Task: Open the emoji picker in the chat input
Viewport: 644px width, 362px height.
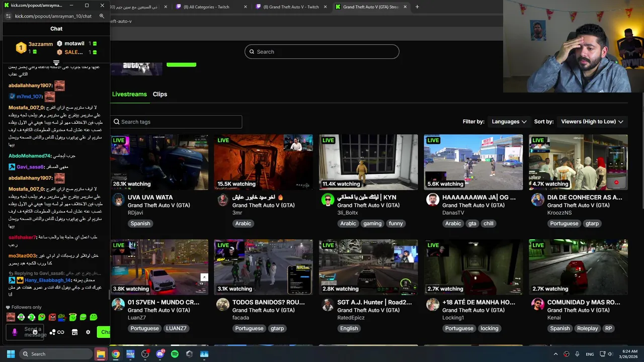Action: click(35, 332)
